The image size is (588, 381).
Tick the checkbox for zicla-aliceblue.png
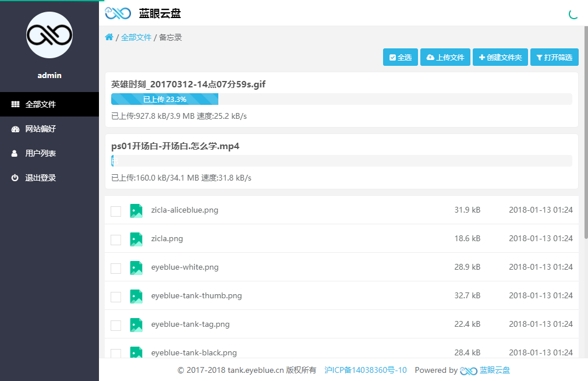click(116, 211)
